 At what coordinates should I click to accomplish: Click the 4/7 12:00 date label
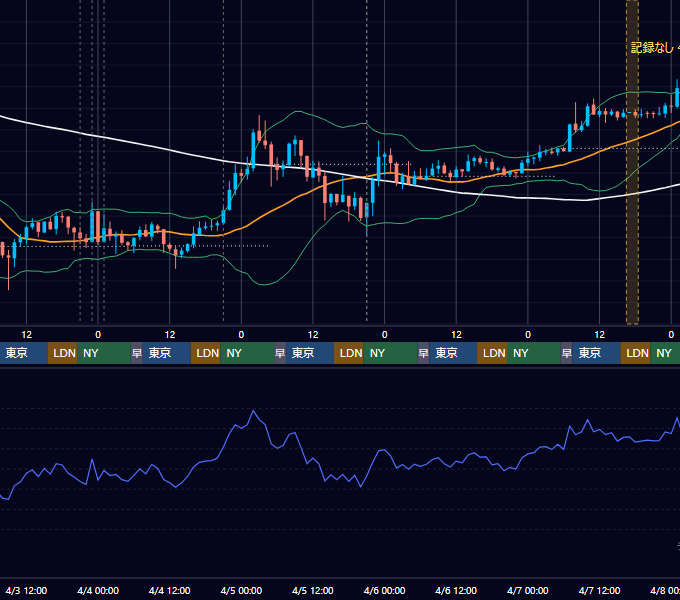tap(599, 590)
